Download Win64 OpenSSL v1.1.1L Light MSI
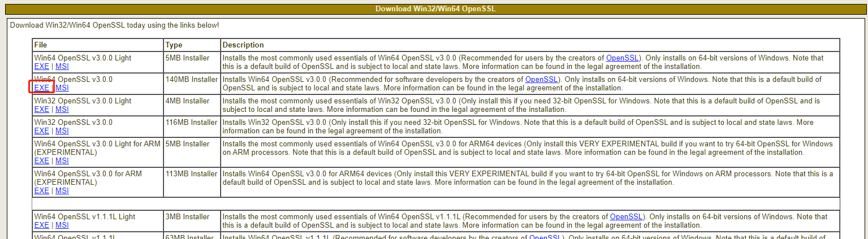This screenshot has height=239, width=868. coord(62,225)
